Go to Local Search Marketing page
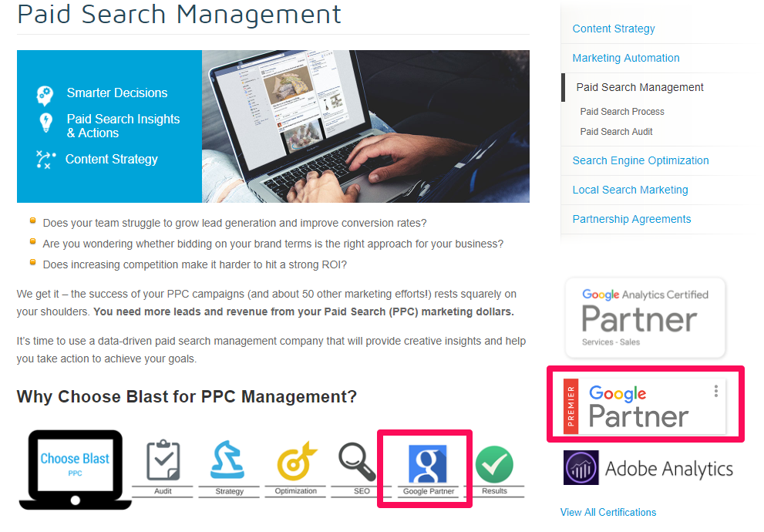Image resolution: width=764 pixels, height=532 pixels. [x=630, y=190]
